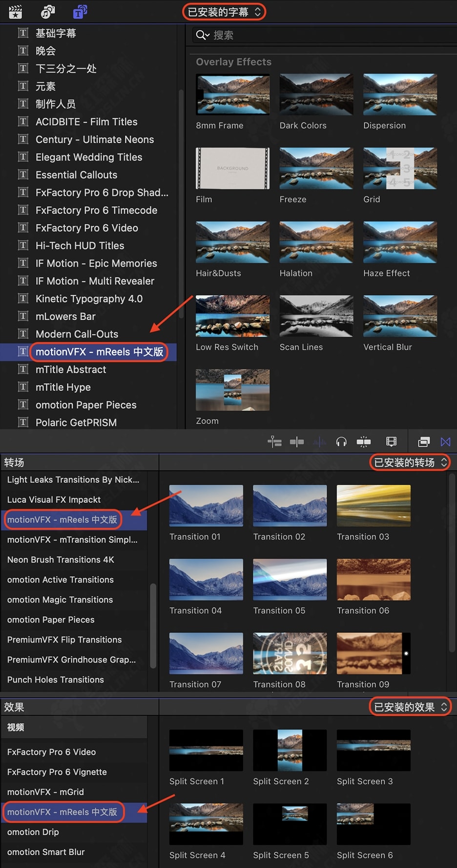Open the 已安装的字幕 dropdown

pos(224,12)
